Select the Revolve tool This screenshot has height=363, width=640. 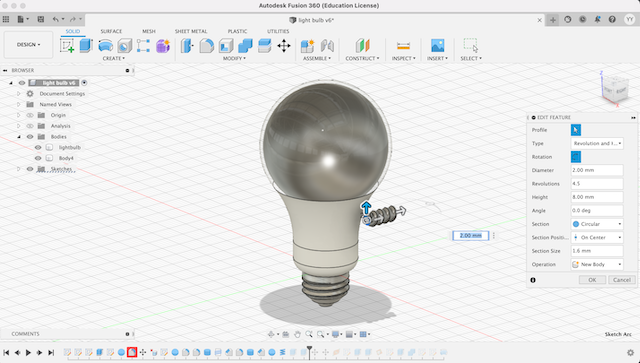[105, 45]
